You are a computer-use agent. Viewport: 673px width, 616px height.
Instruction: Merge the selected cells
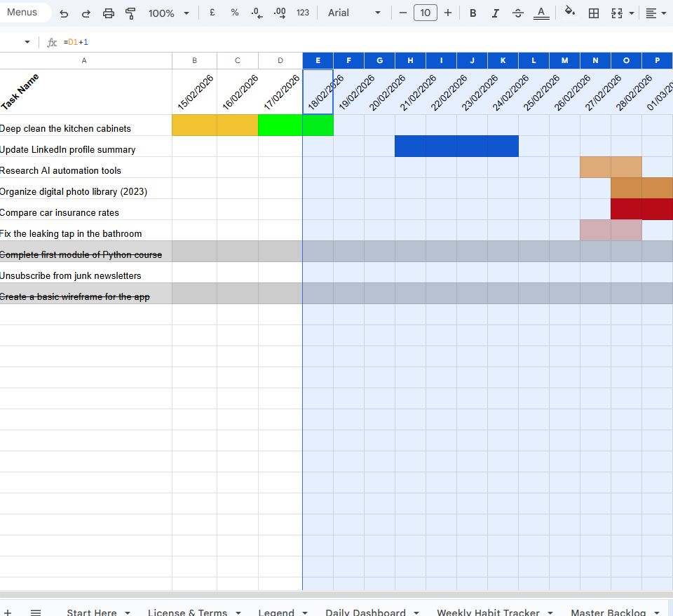(x=618, y=13)
